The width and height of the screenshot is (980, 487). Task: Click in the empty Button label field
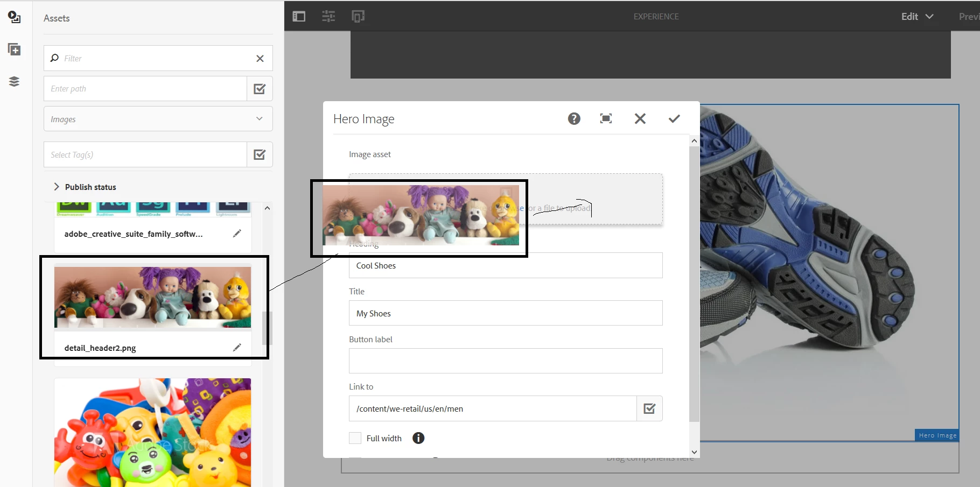click(506, 361)
